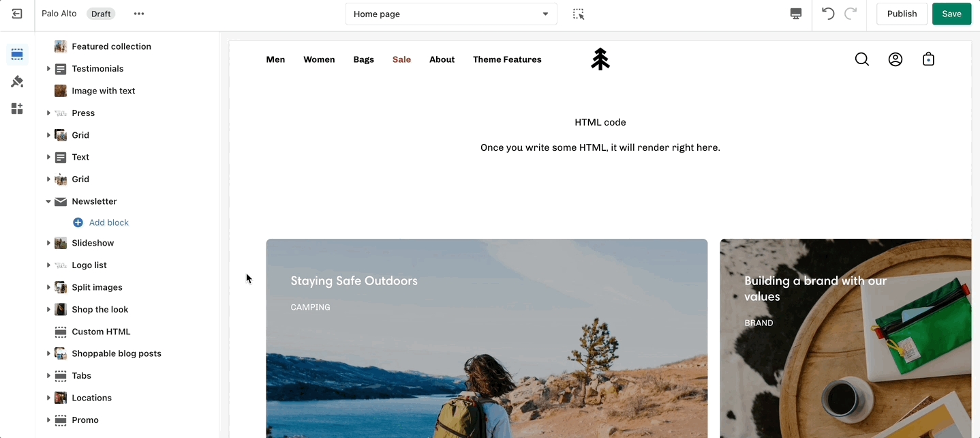Collapse the Newsletter section
980x438 pixels.
click(48, 202)
